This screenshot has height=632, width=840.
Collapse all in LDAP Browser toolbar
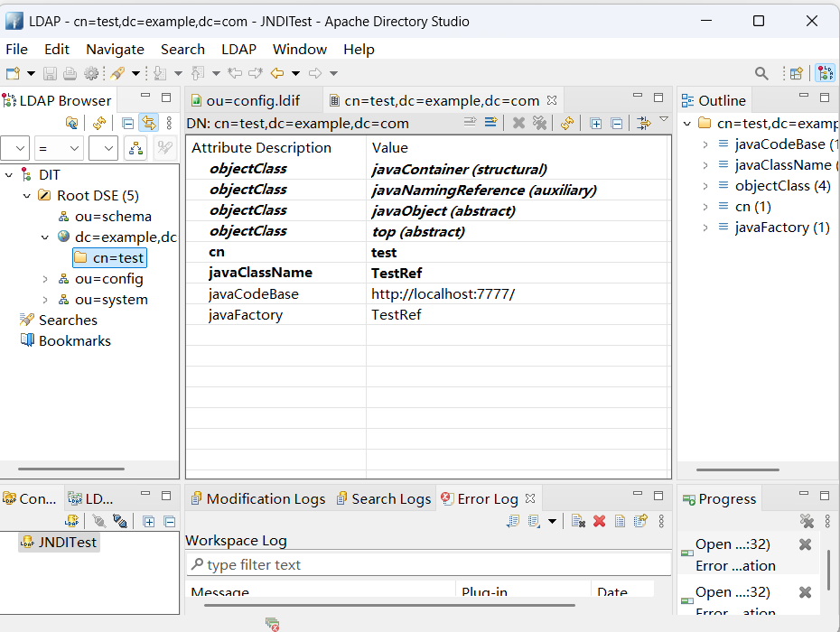click(x=128, y=123)
